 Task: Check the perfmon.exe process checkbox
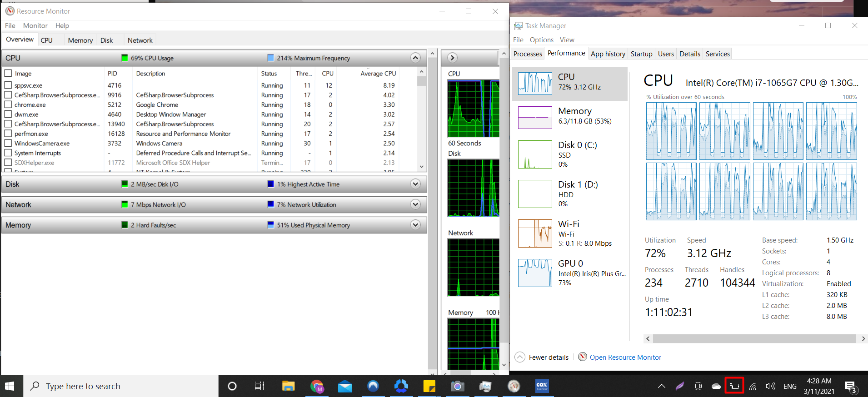pos(8,134)
